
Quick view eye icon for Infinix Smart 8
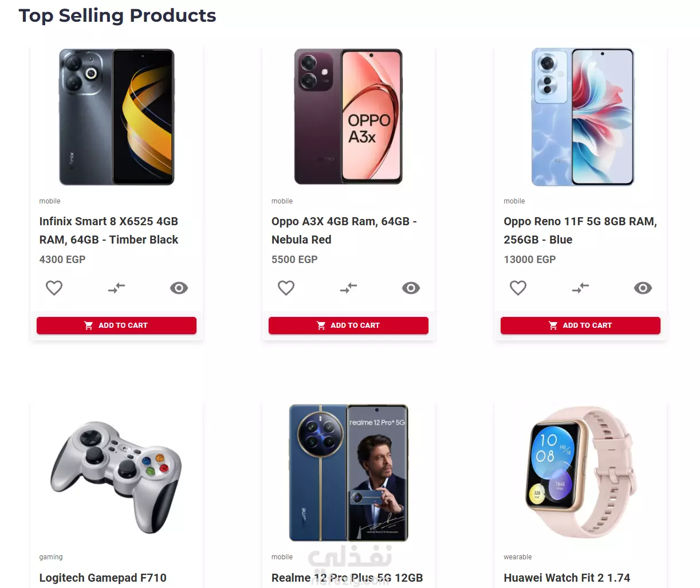click(179, 288)
